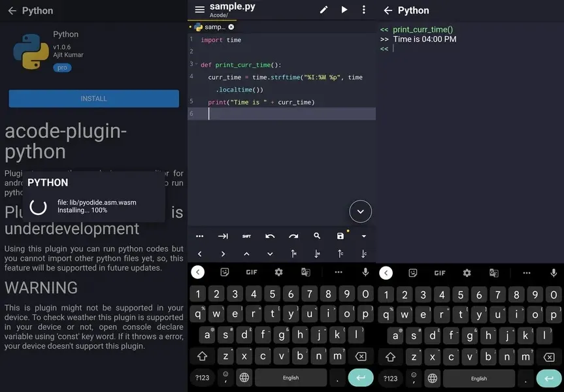Tap the English space bar on the editor keyboard
The width and height of the screenshot is (564, 392).
click(291, 378)
